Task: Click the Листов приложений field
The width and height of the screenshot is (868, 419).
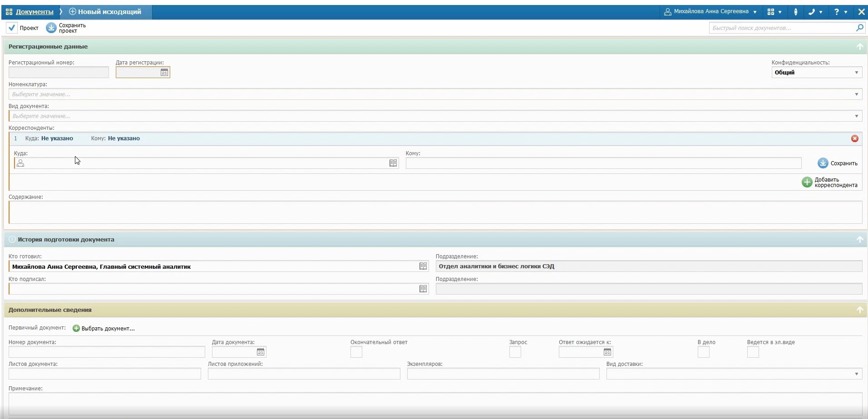Action: pyautogui.click(x=304, y=374)
